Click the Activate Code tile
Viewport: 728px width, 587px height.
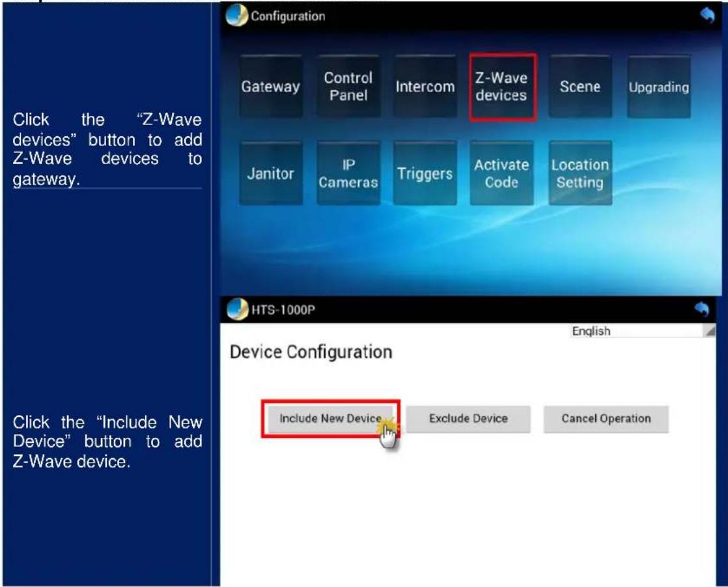click(501, 173)
